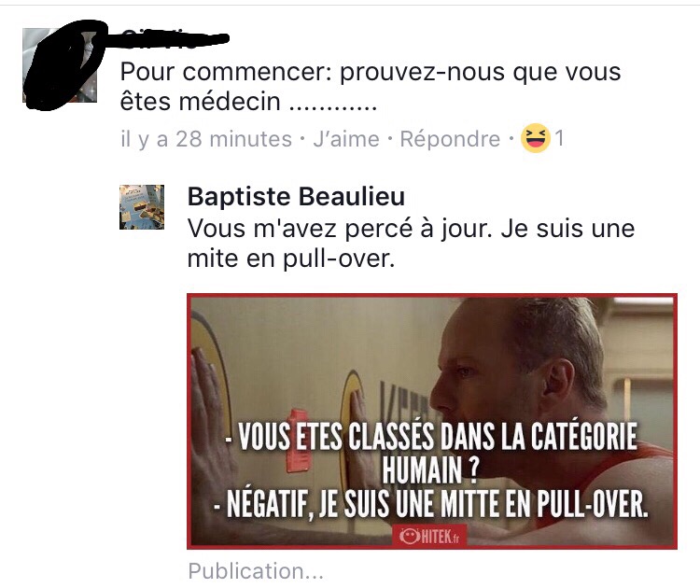Click the "êtes médecin" dotted line text

click(x=248, y=102)
